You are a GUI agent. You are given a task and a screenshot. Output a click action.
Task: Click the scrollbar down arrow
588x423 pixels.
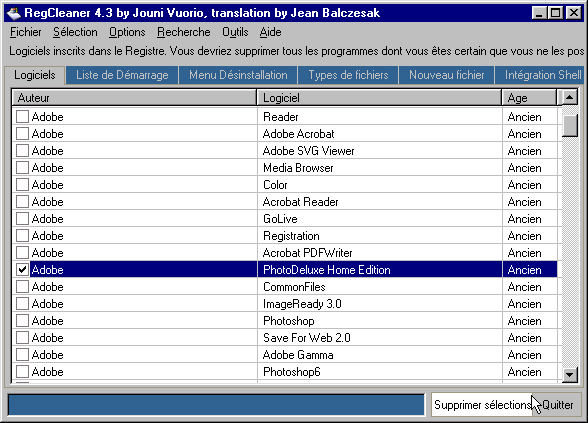[569, 374]
